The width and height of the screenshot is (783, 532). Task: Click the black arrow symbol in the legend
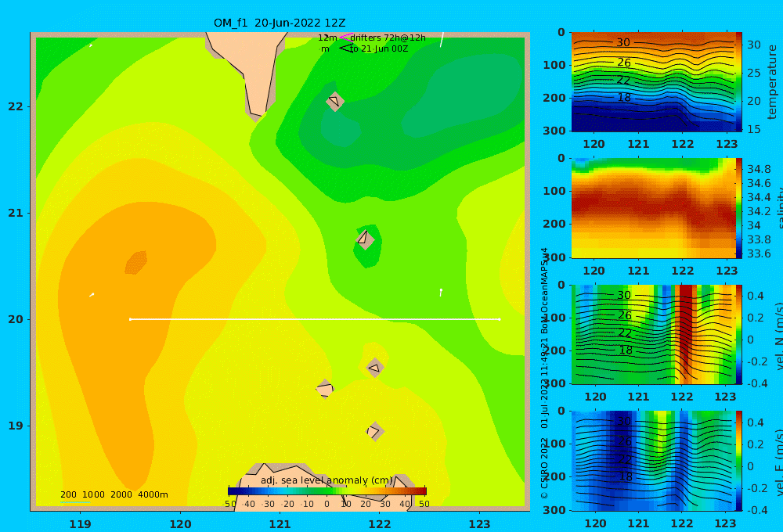346,48
